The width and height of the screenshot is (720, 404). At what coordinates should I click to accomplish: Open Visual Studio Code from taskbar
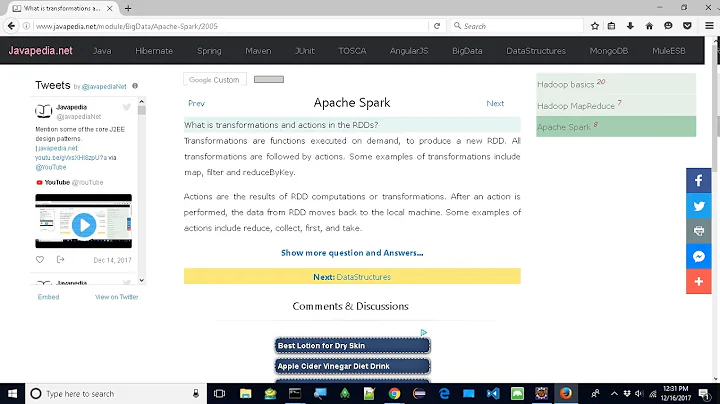coord(493,394)
